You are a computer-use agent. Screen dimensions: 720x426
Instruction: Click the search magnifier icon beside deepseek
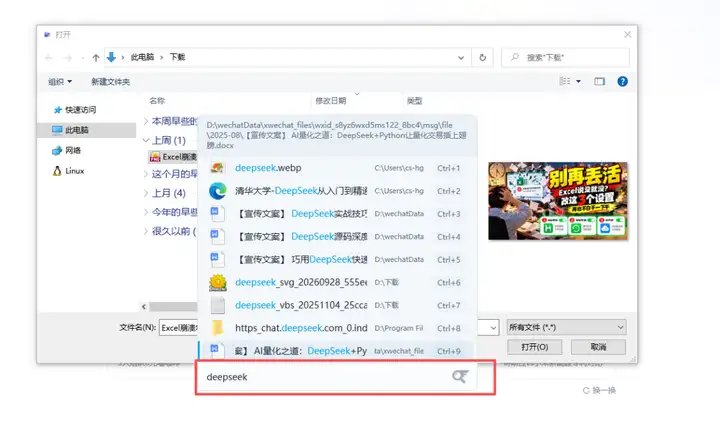point(460,377)
